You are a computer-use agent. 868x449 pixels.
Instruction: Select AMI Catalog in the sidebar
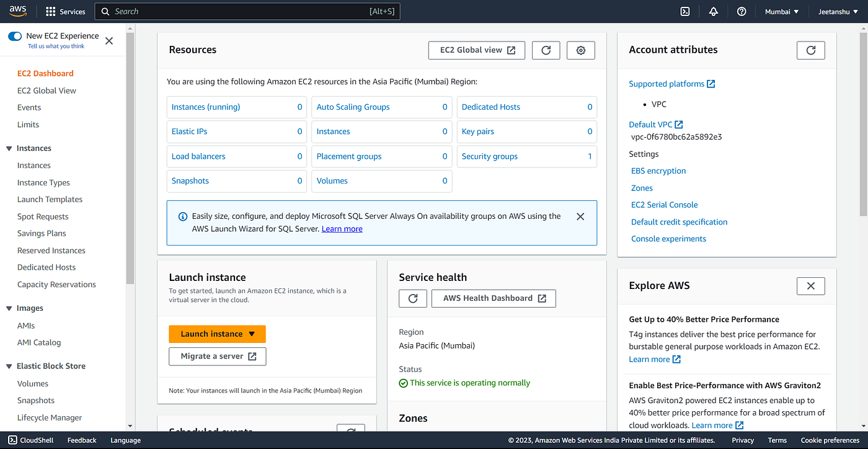(x=39, y=342)
